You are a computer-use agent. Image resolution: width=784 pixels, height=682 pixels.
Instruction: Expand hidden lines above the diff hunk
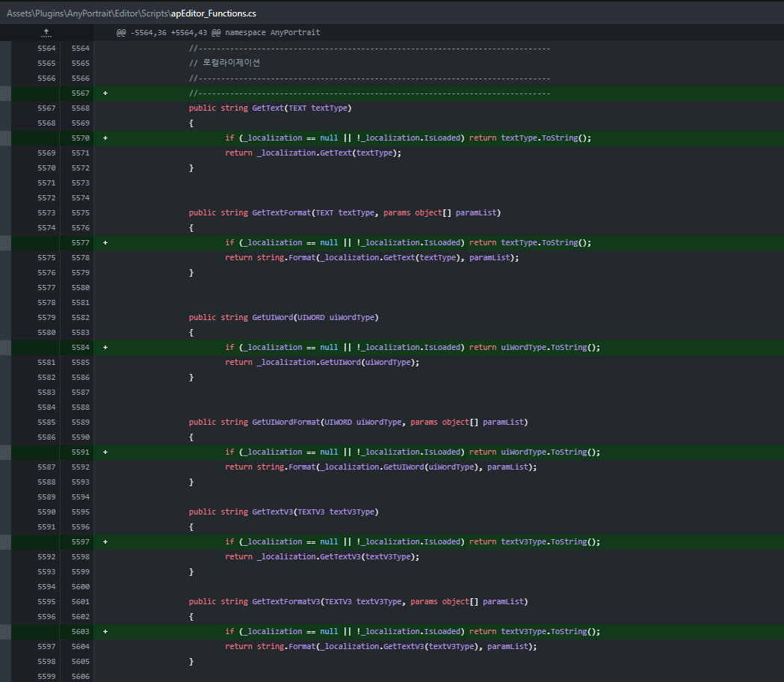[x=46, y=33]
